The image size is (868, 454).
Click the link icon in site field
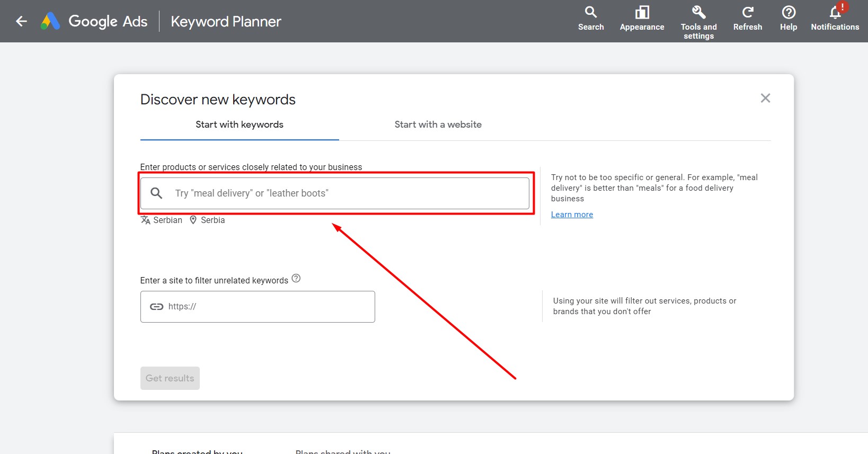pyautogui.click(x=157, y=307)
